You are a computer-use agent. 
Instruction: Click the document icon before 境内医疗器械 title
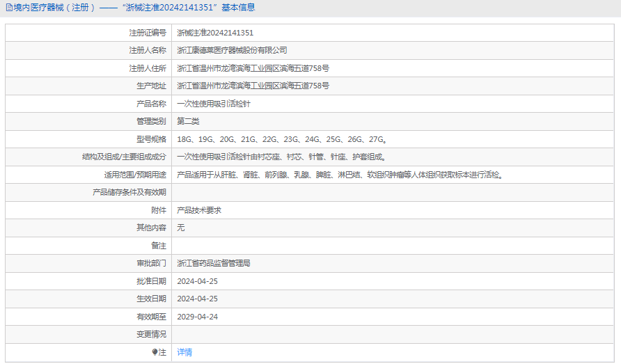[x=9, y=8]
